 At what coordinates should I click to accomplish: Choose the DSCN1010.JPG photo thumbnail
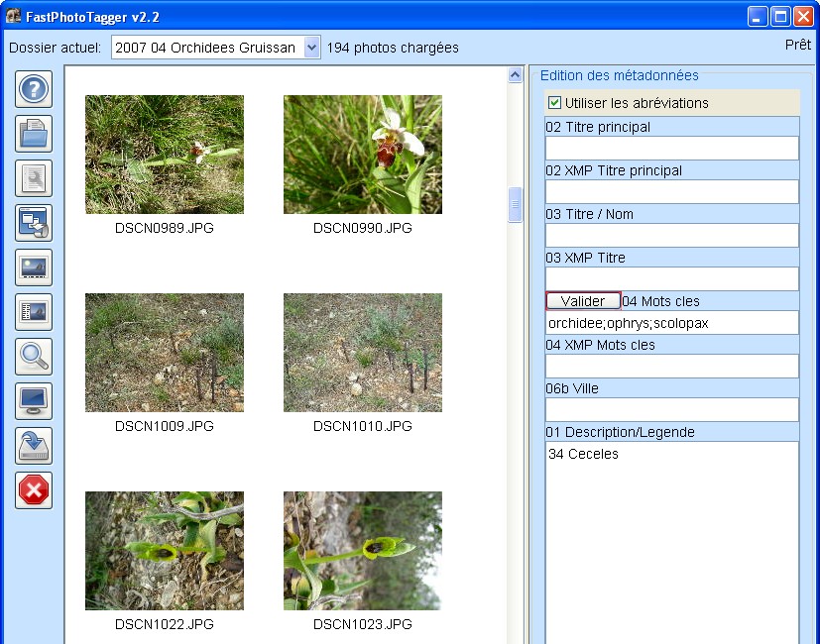(363, 353)
